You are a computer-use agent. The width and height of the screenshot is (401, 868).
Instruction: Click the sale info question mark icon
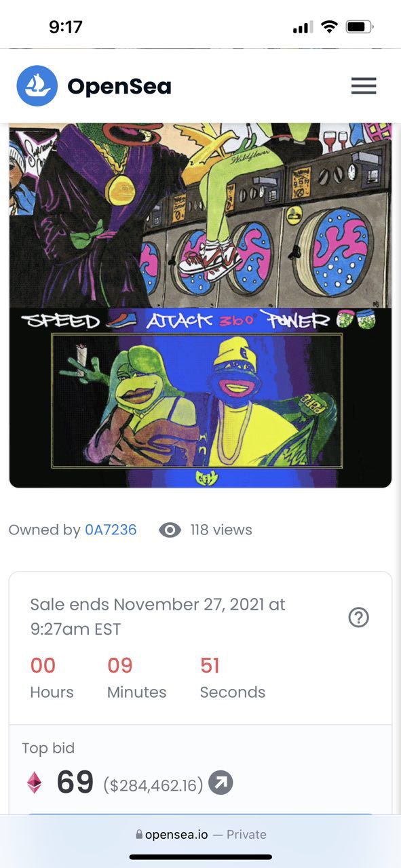coord(358,617)
